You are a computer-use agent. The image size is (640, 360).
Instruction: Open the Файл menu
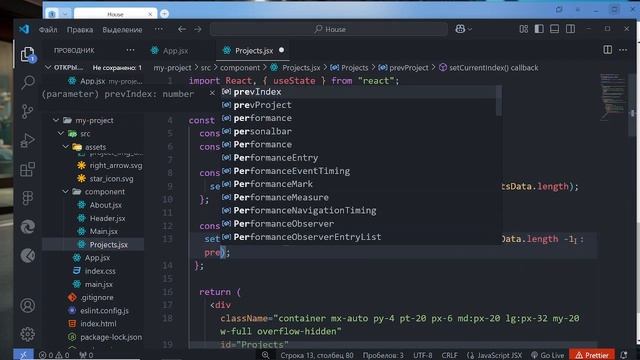tap(48, 29)
